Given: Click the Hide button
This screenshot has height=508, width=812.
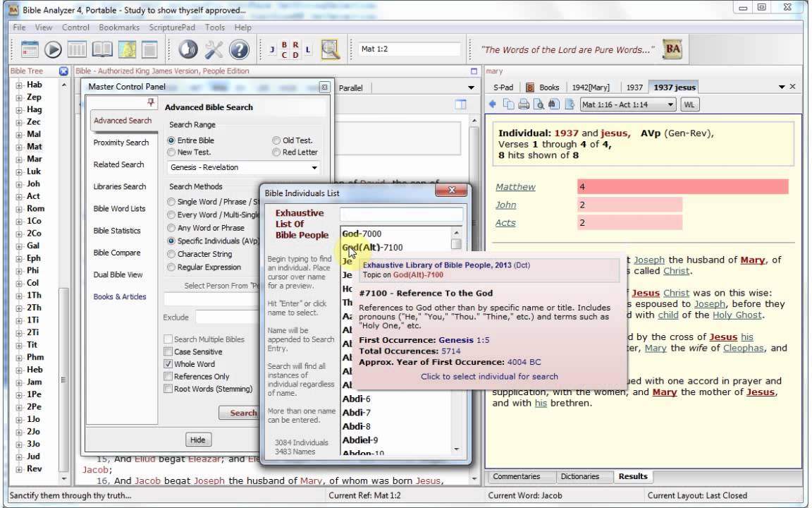Looking at the screenshot, I should click(x=197, y=440).
